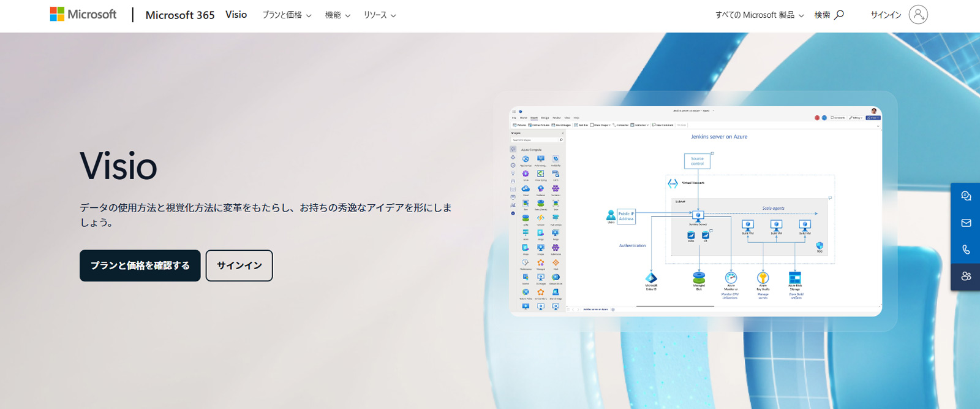The height and width of the screenshot is (409, 980).
Task: Open the envelope mail sidebar icon
Action: point(966,223)
